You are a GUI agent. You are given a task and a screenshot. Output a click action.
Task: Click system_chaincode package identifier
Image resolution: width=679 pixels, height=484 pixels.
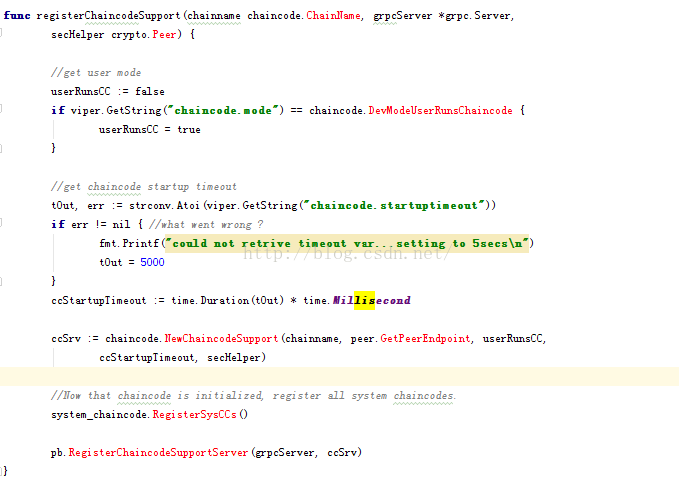[x=99, y=415]
